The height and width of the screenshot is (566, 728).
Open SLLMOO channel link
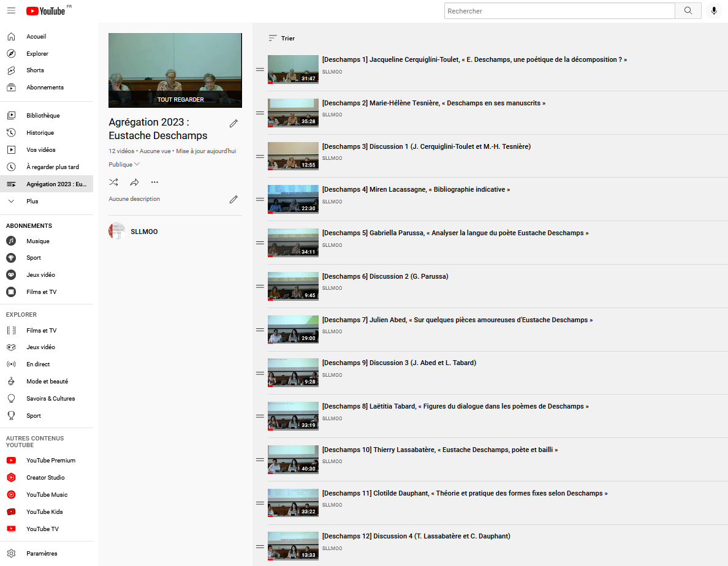144,232
